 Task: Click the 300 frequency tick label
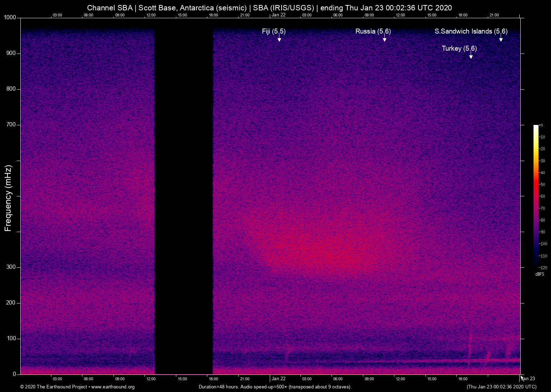coord(11,267)
